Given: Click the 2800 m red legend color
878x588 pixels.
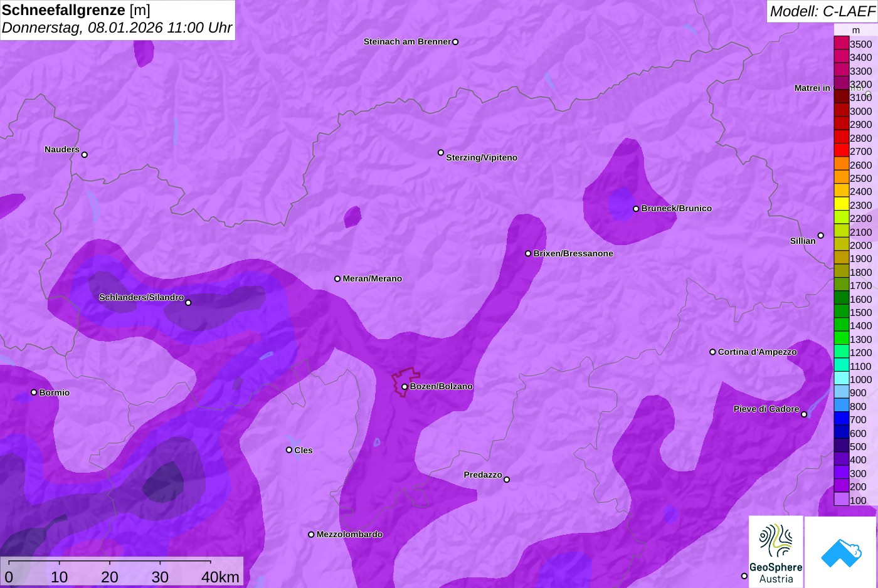Looking at the screenshot, I should tap(841, 137).
